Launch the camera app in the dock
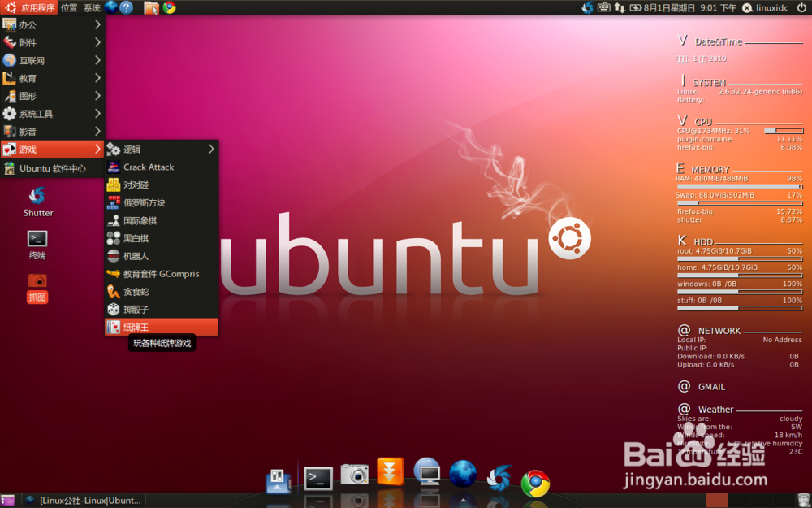This screenshot has height=508, width=812. coord(354,475)
